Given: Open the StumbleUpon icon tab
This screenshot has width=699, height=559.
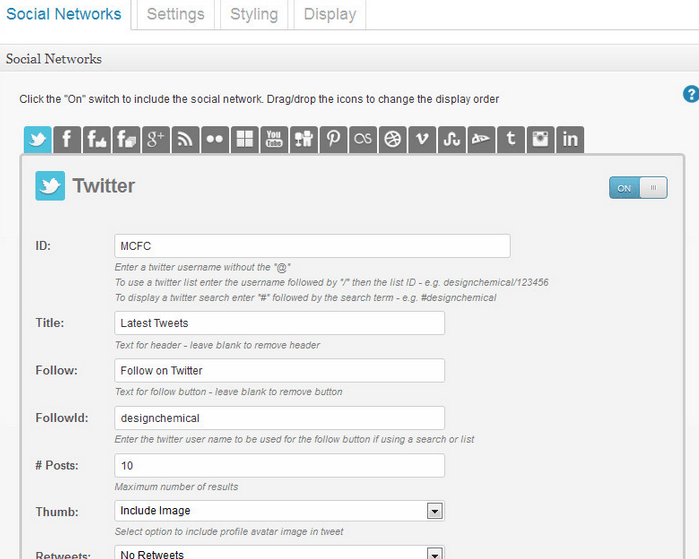Looking at the screenshot, I should tap(451, 140).
